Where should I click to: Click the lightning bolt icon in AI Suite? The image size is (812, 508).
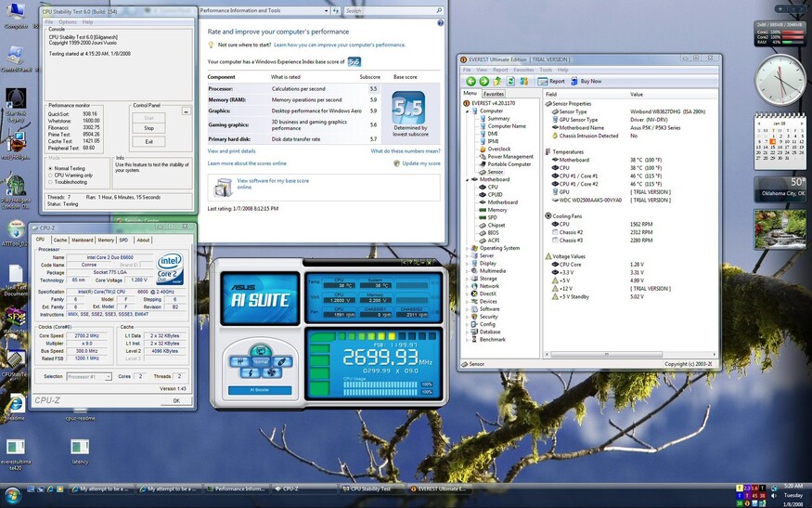point(251,372)
